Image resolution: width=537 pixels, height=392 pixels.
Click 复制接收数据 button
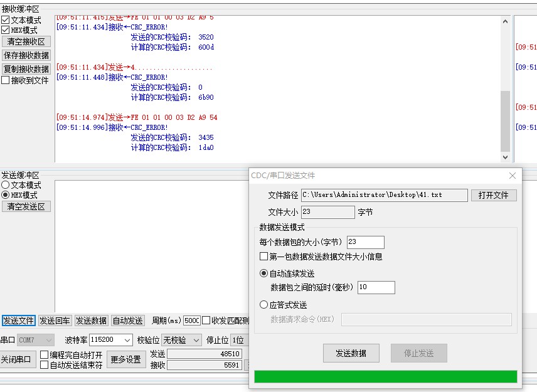point(26,69)
